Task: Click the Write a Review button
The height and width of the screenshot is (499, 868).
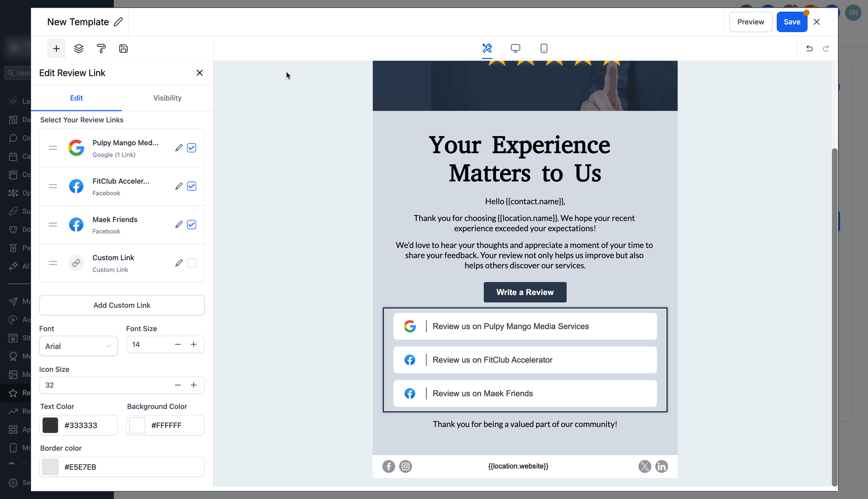Action: tap(525, 292)
